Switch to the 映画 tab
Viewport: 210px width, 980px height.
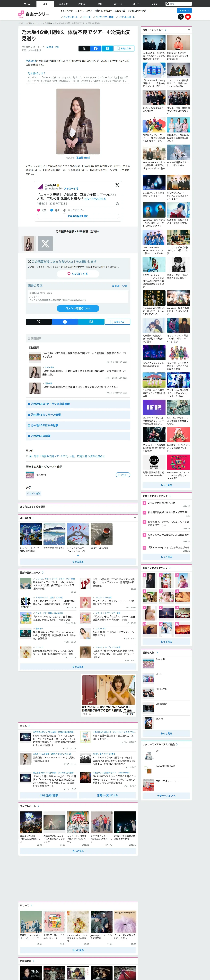(100, 4)
